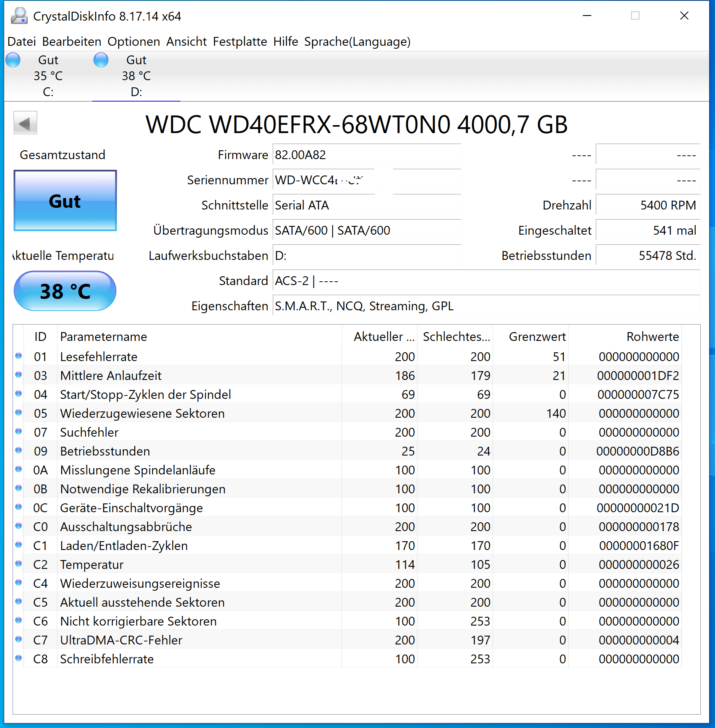
Task: Click the Betriebsstunden value 55478 Std.
Action: pyautogui.click(x=648, y=256)
